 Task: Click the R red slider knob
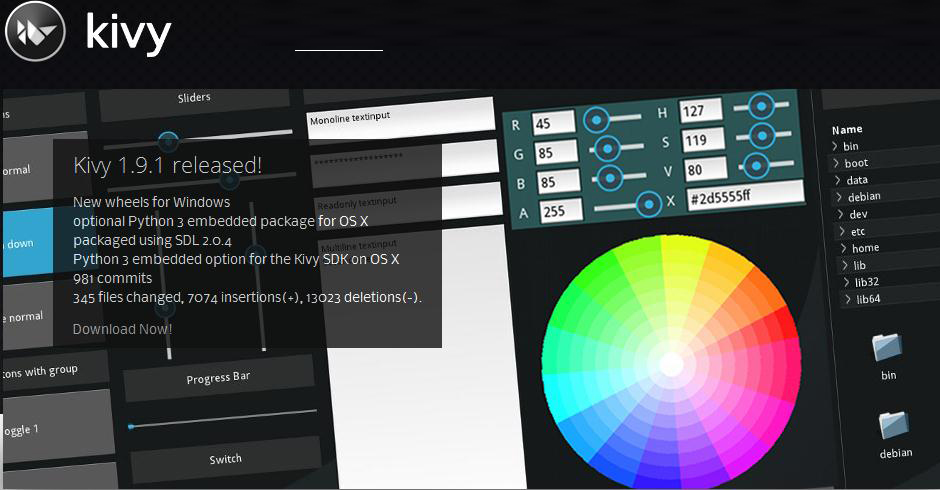(x=596, y=120)
